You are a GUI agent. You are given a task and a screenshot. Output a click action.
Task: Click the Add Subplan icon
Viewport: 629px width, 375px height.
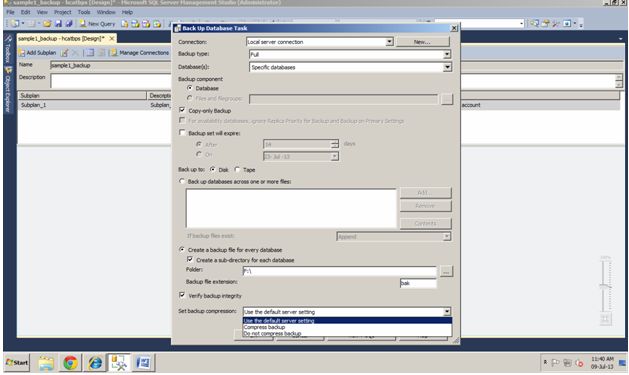[x=22, y=53]
